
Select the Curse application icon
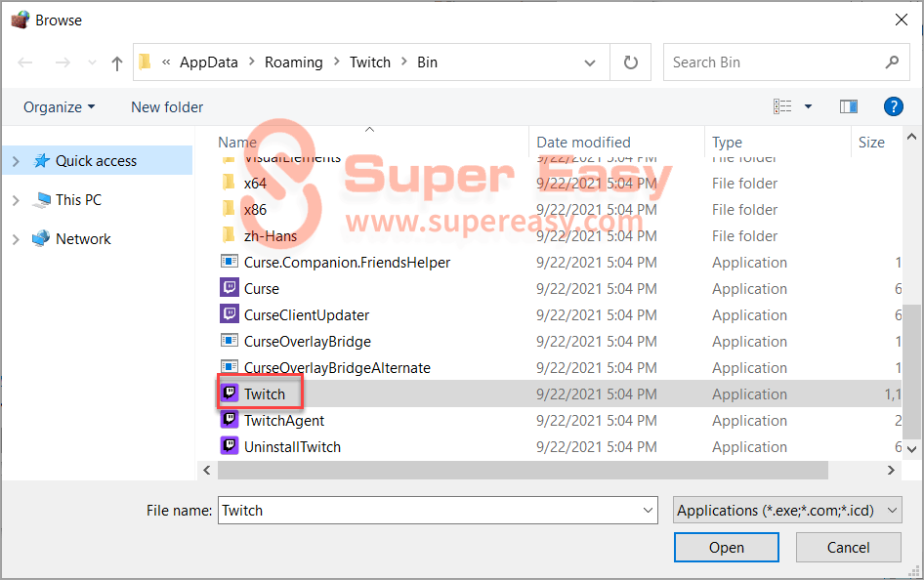point(230,287)
